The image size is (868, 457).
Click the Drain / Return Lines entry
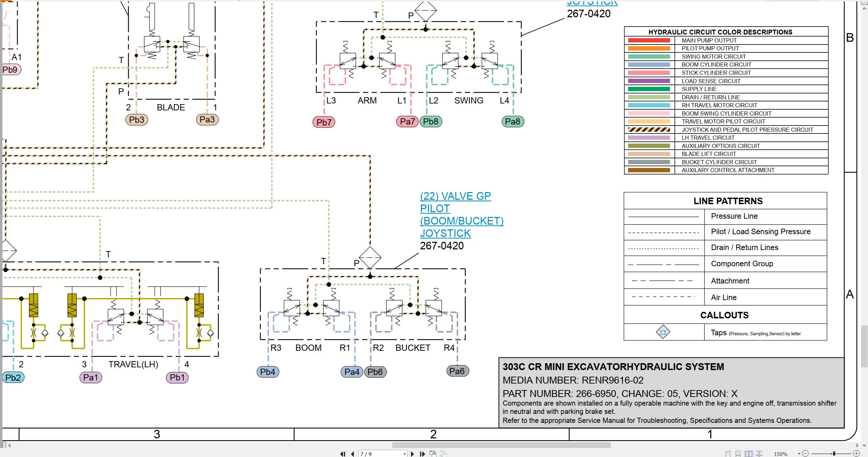pyautogui.click(x=745, y=247)
